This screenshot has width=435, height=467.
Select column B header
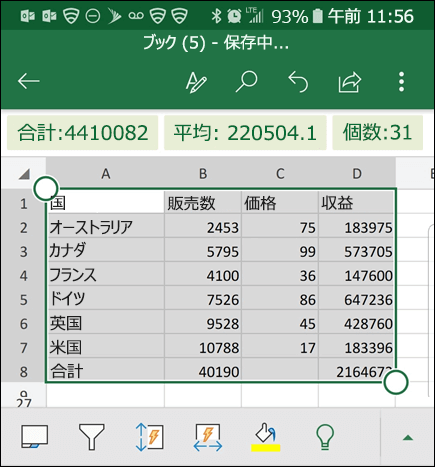tap(203, 174)
